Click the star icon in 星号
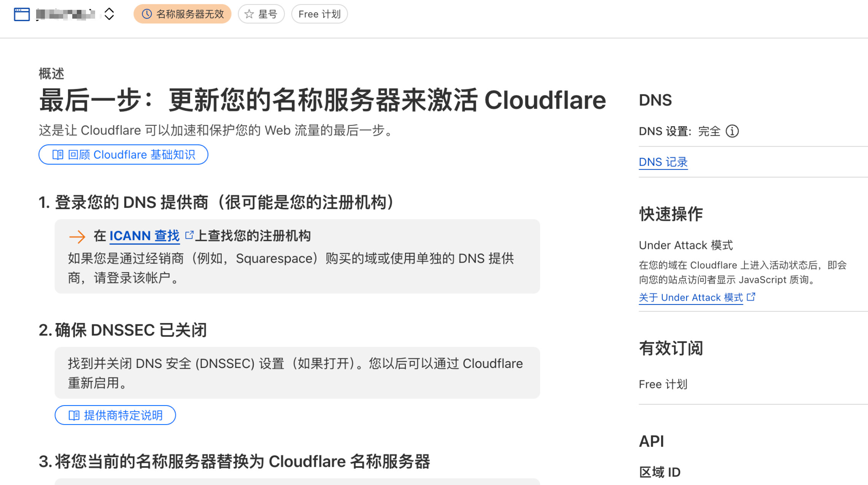Image resolution: width=868 pixels, height=485 pixels. (x=249, y=14)
